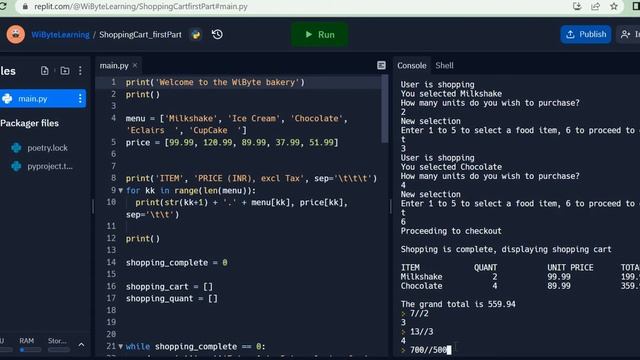Click the 'shopping_cart = []' code line
Screen dimensions: 640x360
coord(169,287)
